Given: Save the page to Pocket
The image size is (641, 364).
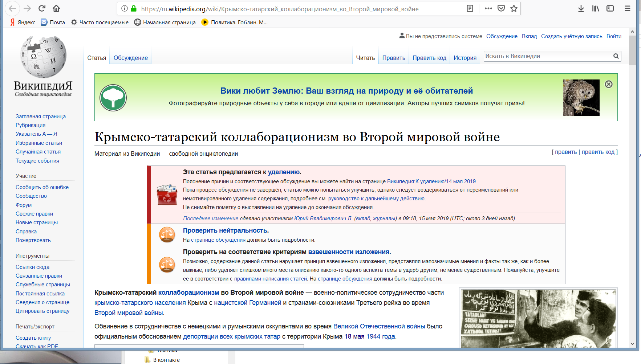Looking at the screenshot, I should tap(501, 8).
